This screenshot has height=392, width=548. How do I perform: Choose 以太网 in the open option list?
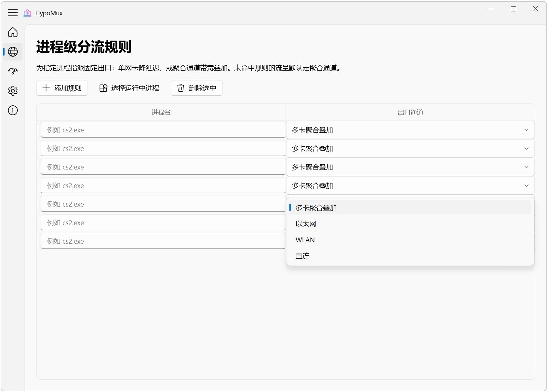coord(410,224)
